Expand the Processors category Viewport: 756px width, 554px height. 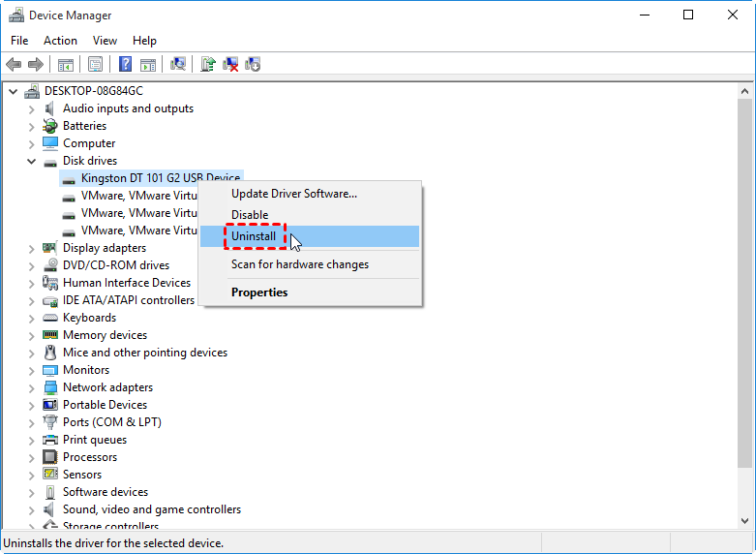32,458
